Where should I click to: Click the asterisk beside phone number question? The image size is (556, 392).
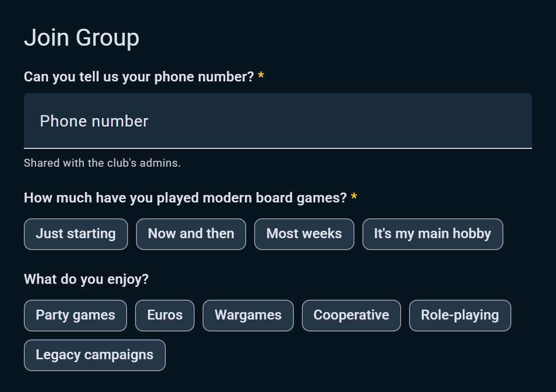(261, 75)
